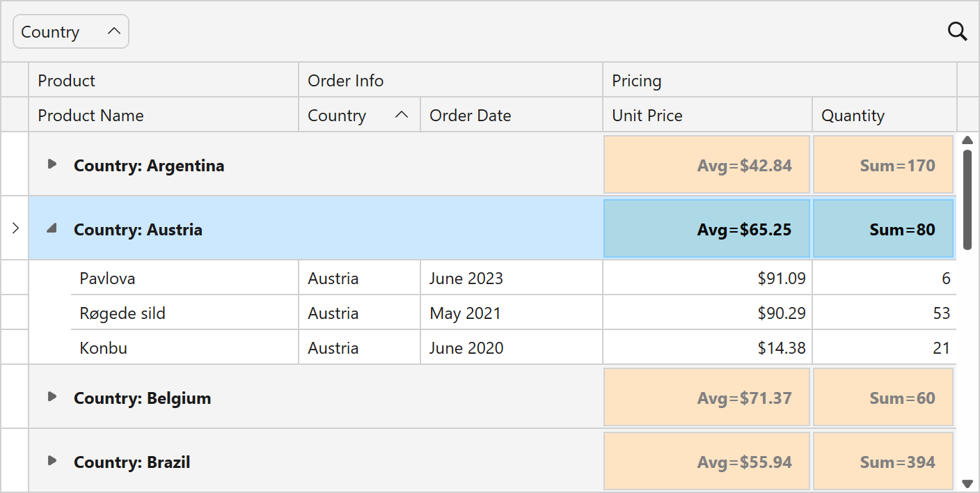Image resolution: width=980 pixels, height=493 pixels.
Task: Open the search panel magnifier icon
Action: click(958, 31)
